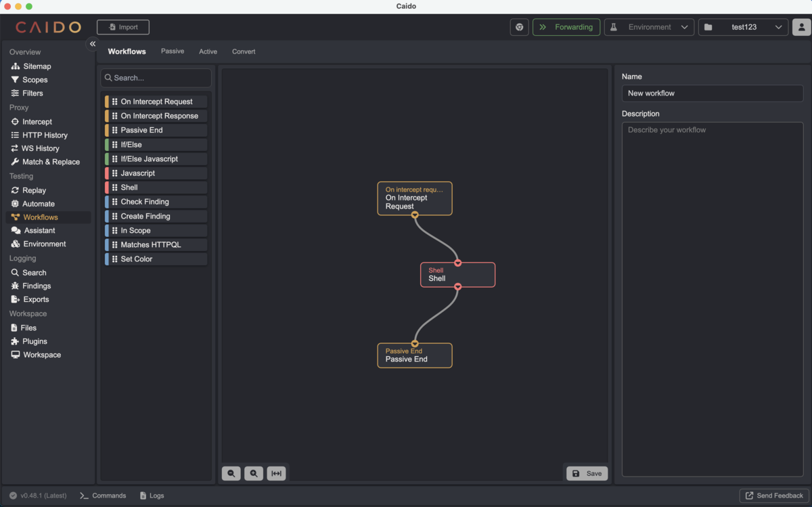Screen dimensions: 812x507
Task: Select the Create Finding node type
Action: coord(156,216)
